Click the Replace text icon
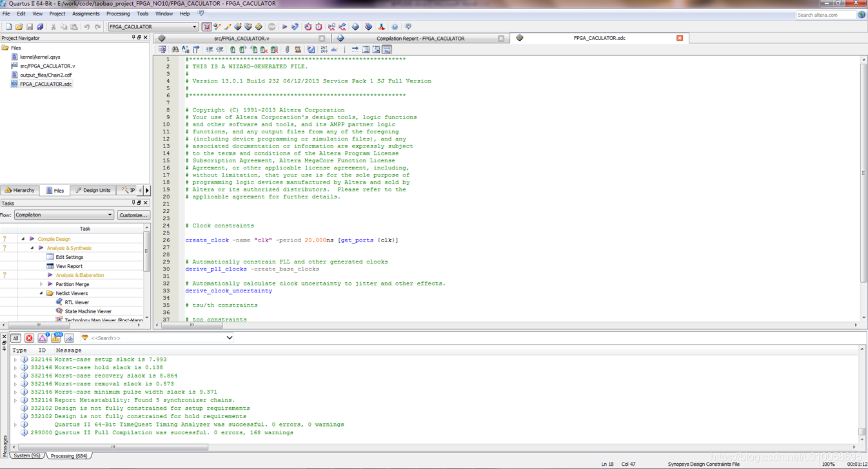The height and width of the screenshot is (469, 868). 185,50
